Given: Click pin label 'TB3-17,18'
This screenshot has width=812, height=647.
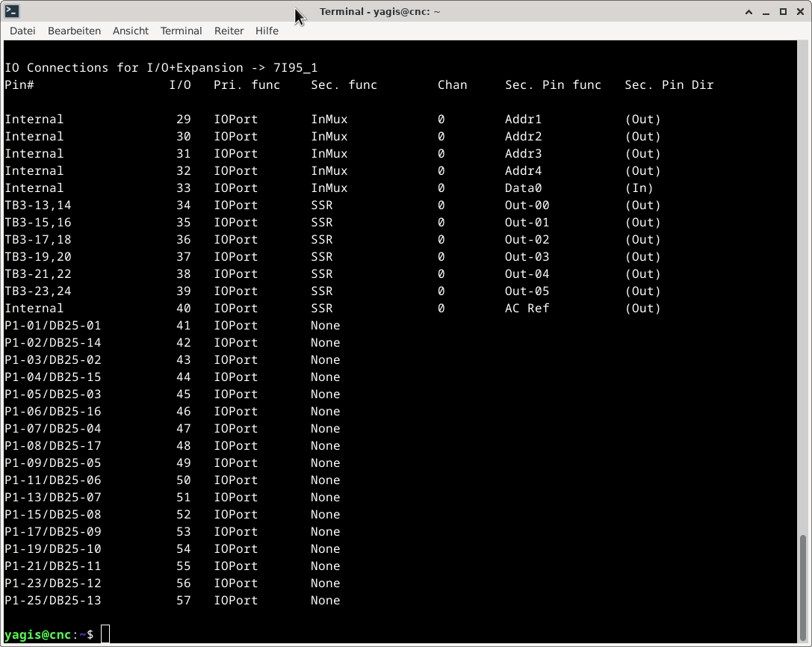Looking at the screenshot, I should (38, 239).
